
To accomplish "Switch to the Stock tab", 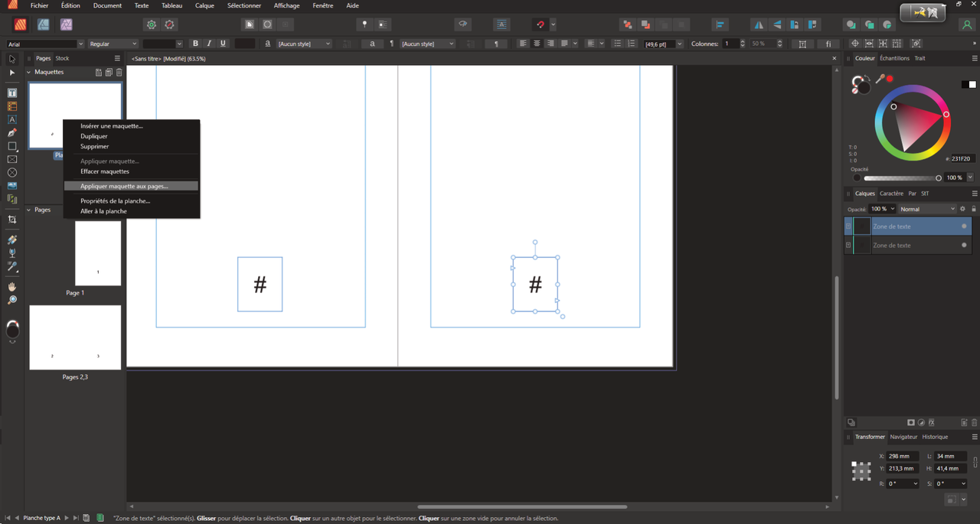I will [62, 58].
